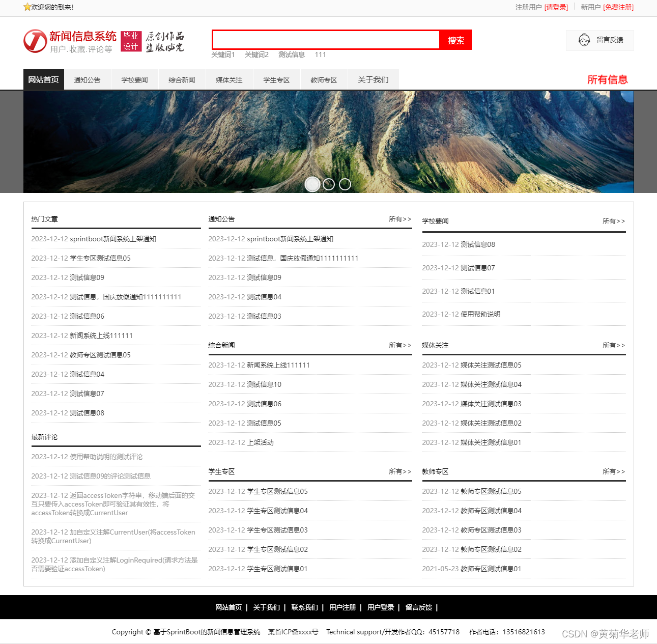Screen dimensions: 657x644
Task: Click inside the search input field
Action: tap(326, 40)
